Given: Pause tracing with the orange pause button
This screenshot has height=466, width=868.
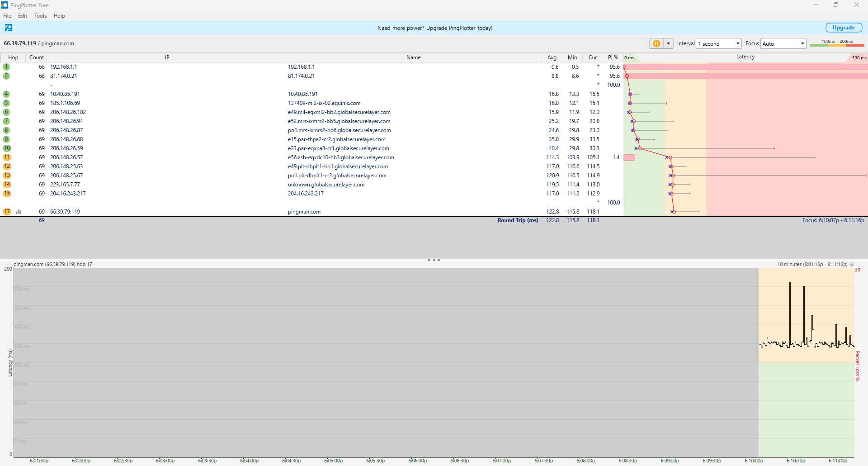Looking at the screenshot, I should click(656, 43).
